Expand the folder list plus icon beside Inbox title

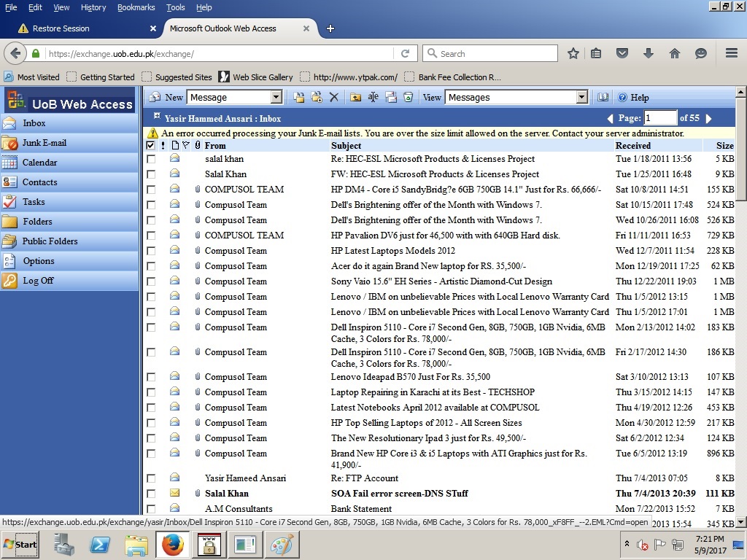(157, 116)
